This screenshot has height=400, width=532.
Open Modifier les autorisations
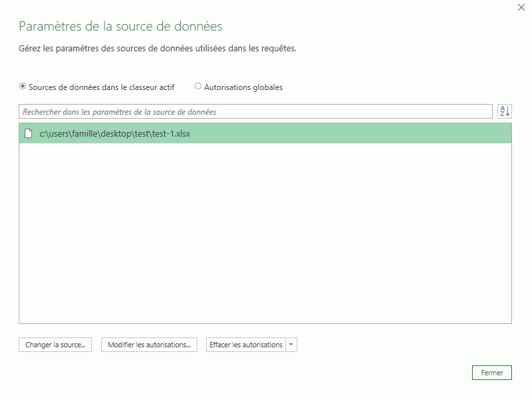149,345
